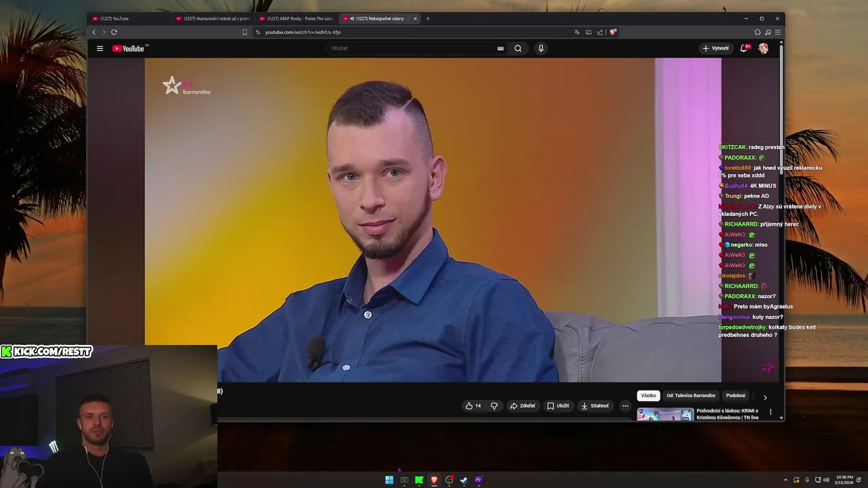Dislike the video with thumbs down

tap(494, 406)
